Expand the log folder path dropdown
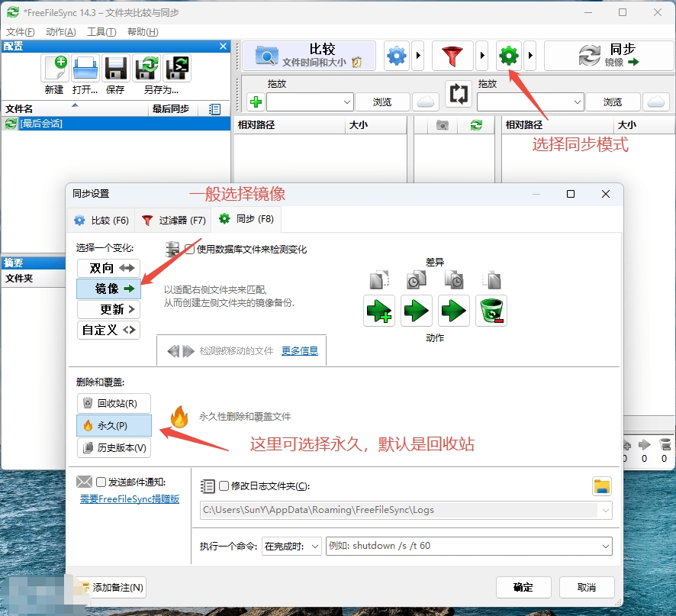676x616 pixels. click(x=606, y=510)
